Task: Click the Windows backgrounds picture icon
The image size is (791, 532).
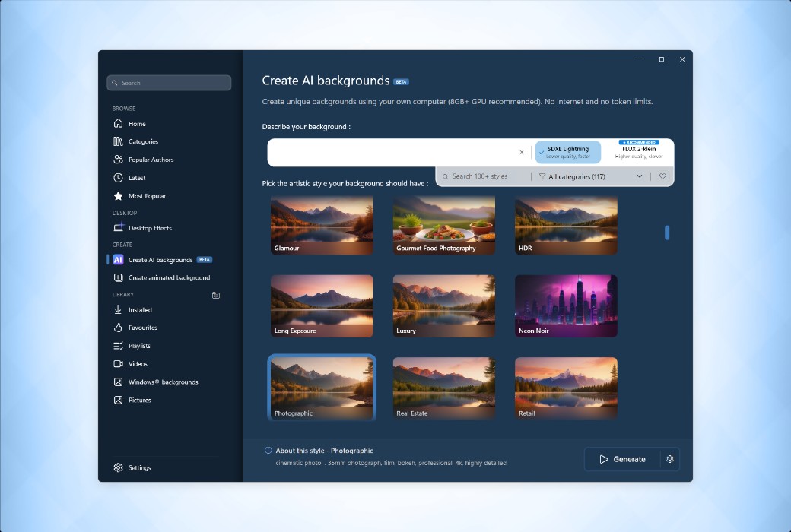Action: (118, 382)
